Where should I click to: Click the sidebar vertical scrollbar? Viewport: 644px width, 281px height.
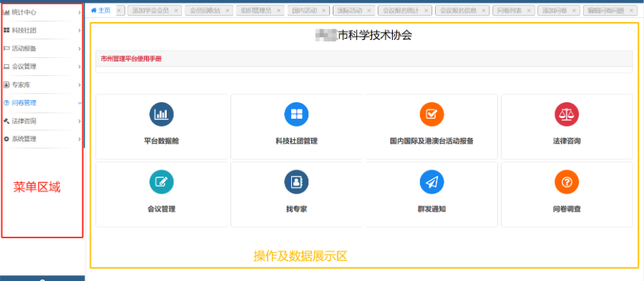pos(84,76)
